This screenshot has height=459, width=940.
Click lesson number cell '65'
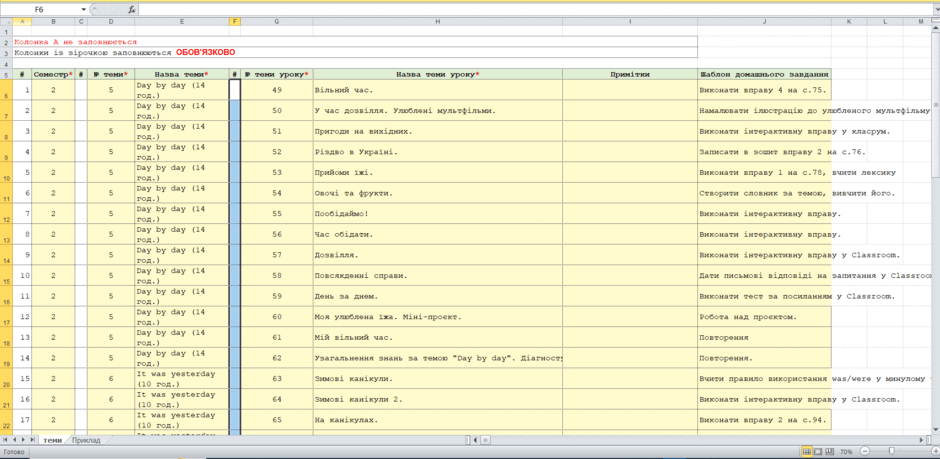pos(277,419)
